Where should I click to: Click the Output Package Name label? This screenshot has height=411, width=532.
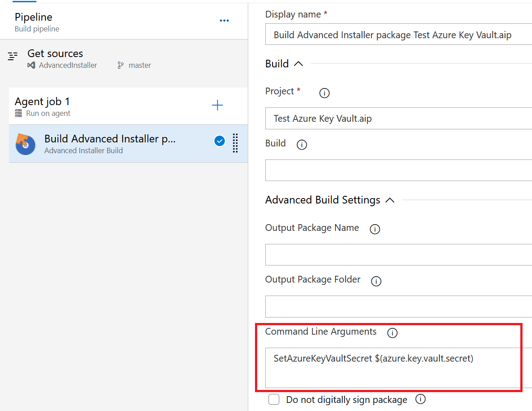(x=312, y=228)
